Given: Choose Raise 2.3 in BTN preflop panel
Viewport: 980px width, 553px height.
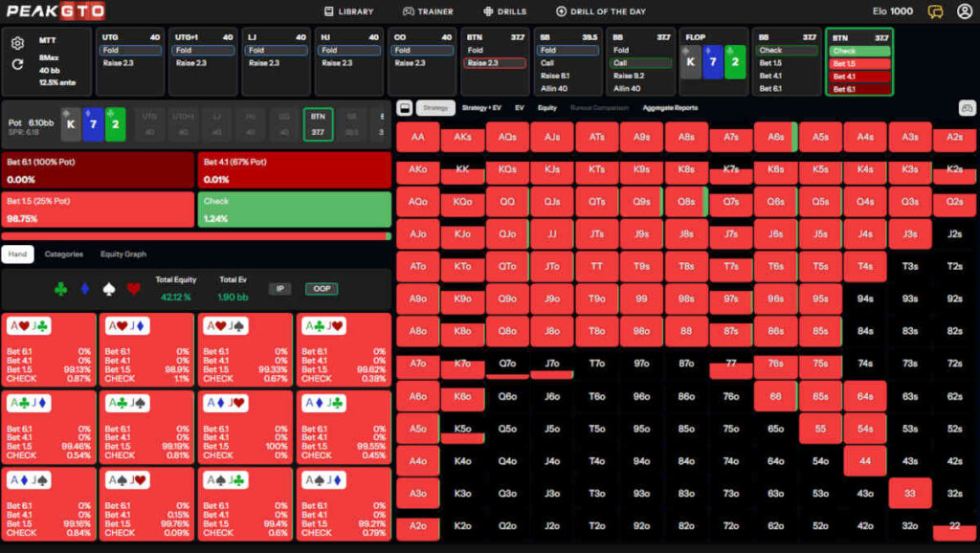Looking at the screenshot, I should coord(495,63).
